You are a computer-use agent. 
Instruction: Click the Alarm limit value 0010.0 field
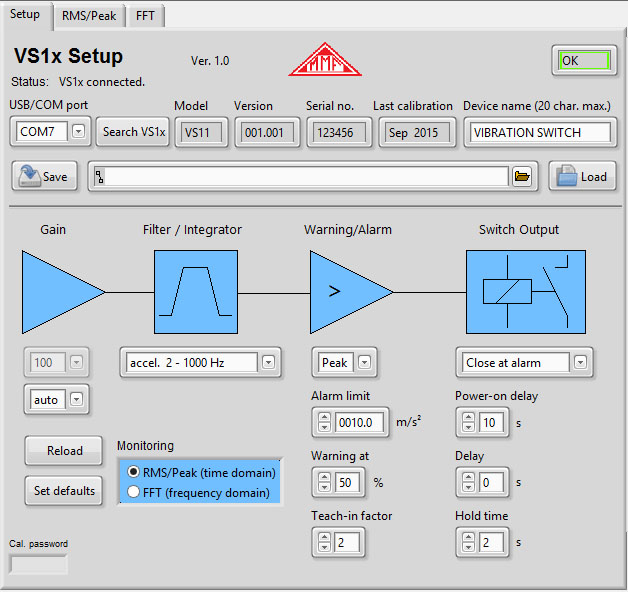359,422
